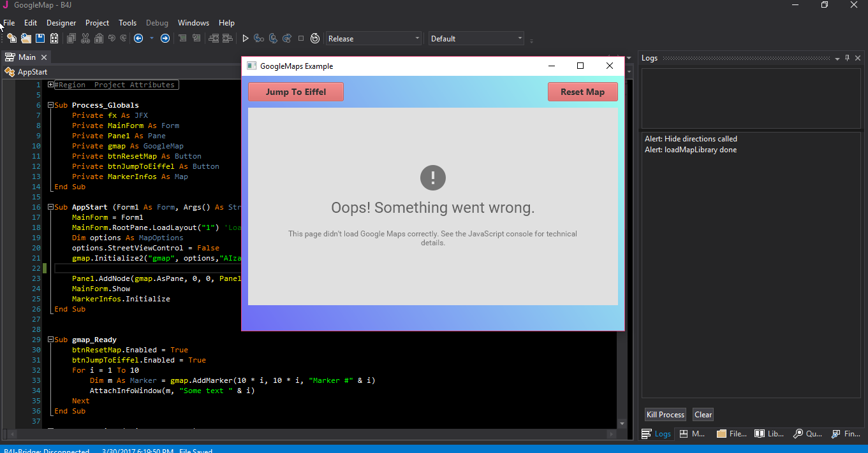The image size is (868, 453).
Task: Cut the selected code using the scissors icon
Action: (x=85, y=38)
